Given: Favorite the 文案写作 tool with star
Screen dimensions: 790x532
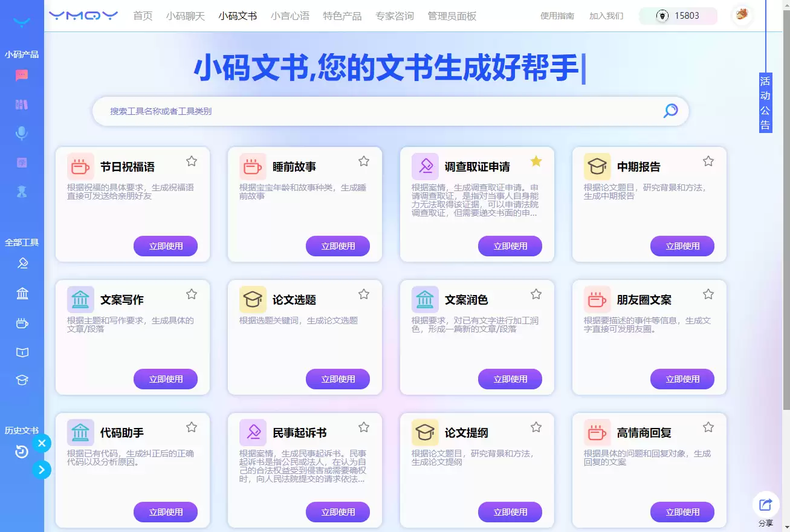Looking at the screenshot, I should [192, 294].
